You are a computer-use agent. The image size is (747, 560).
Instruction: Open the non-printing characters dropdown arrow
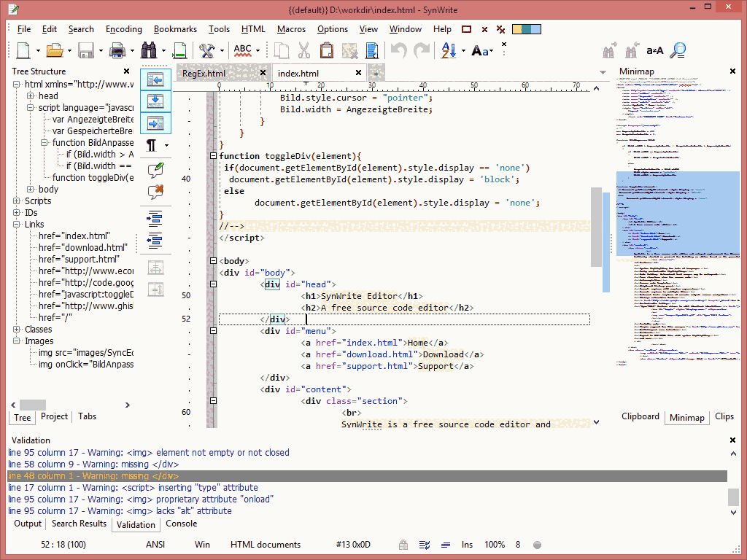(166, 146)
